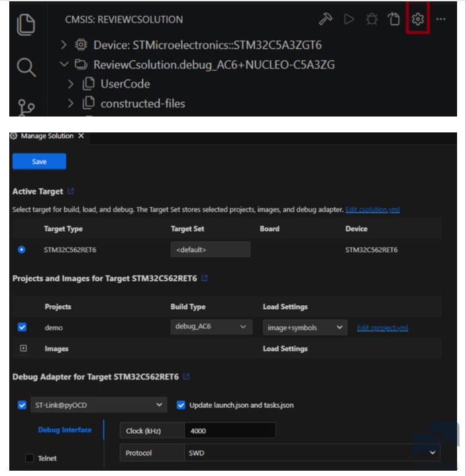Expand the constructed-files group
This screenshot has height=476, width=465.
tap(70, 103)
